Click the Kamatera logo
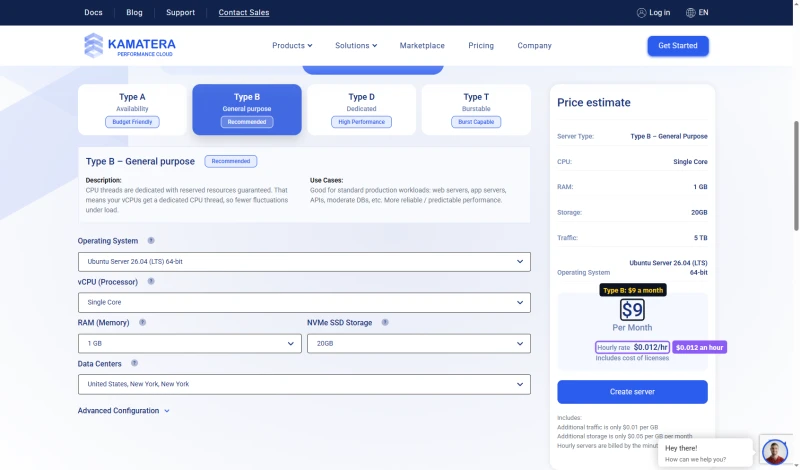This screenshot has width=800, height=470. coord(130,45)
